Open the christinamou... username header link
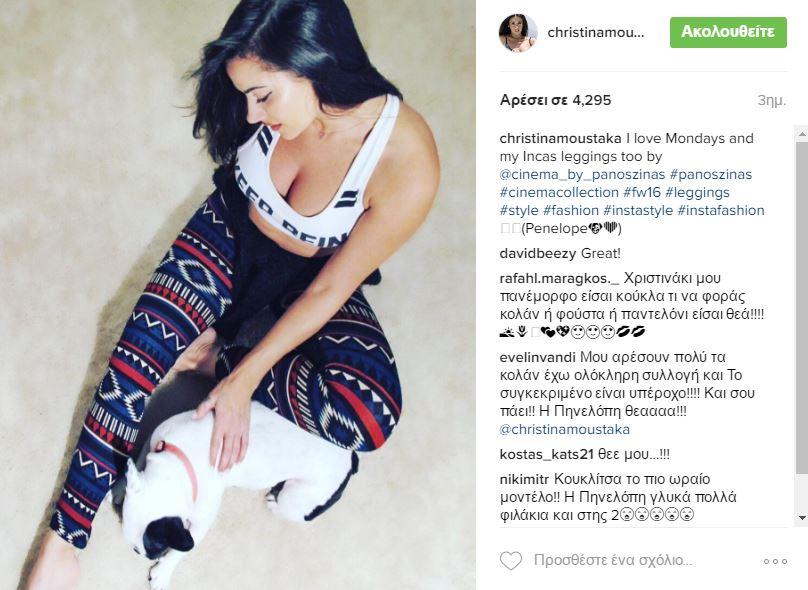 (596, 32)
